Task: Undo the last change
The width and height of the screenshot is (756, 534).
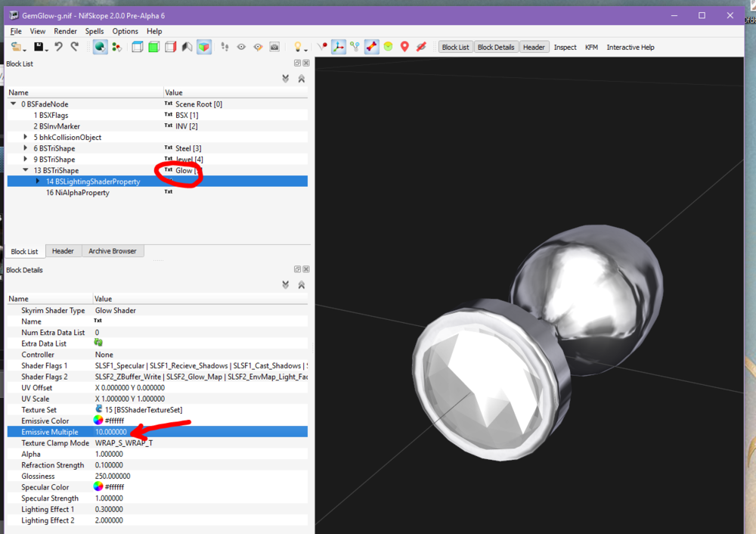Action: point(58,47)
